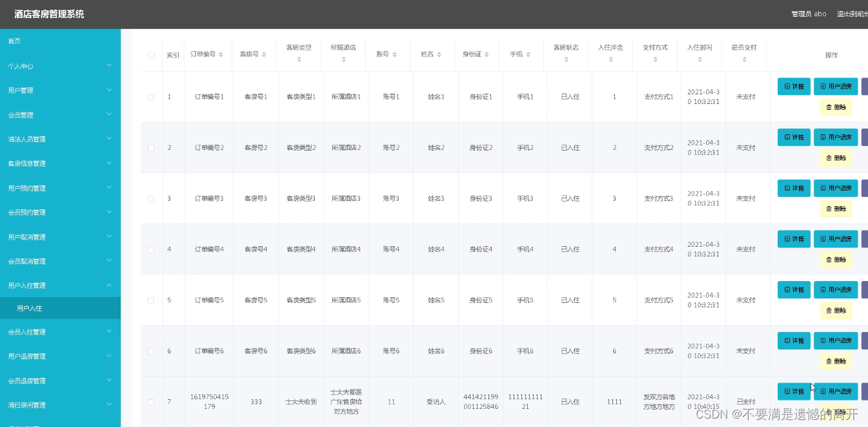Check the box for row 订单编号4

pos(151,249)
